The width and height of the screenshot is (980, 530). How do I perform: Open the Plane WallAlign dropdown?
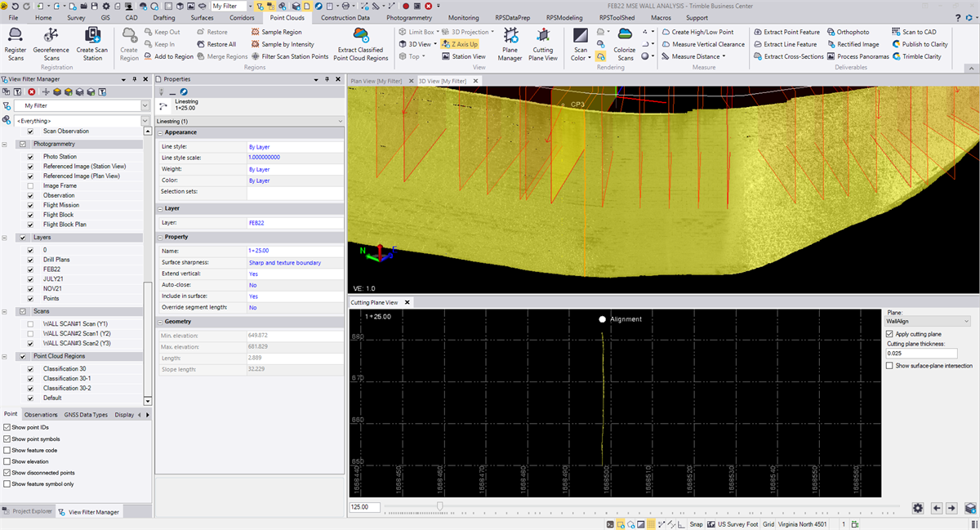click(928, 322)
